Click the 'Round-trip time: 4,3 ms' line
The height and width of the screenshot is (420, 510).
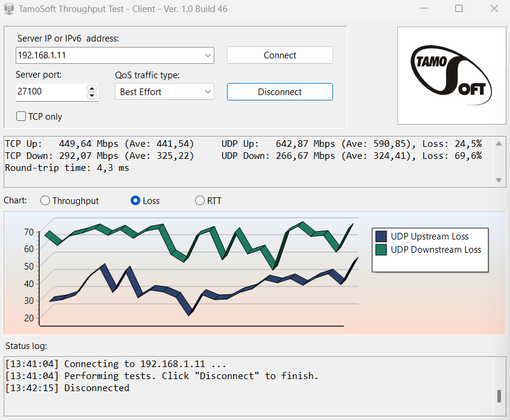[67, 168]
